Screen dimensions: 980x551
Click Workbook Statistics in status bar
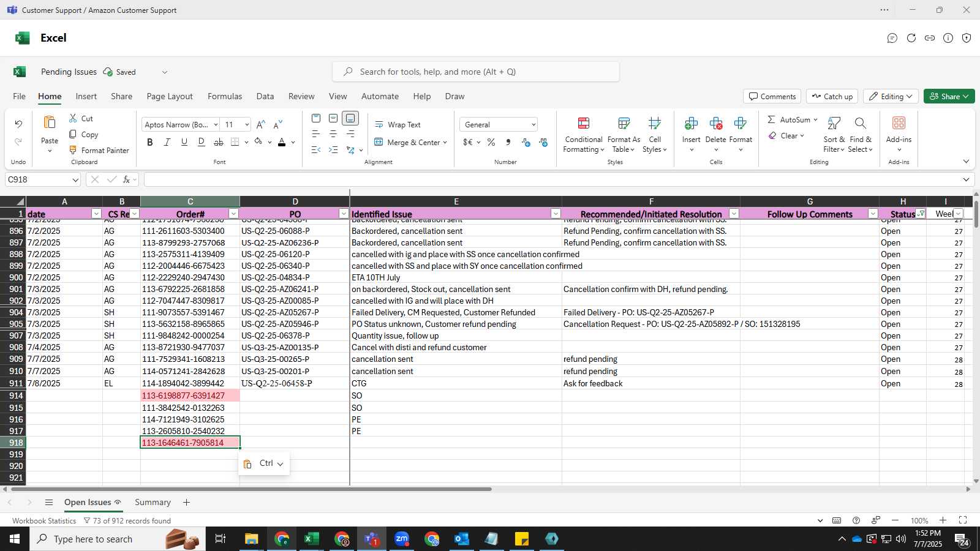[x=44, y=521]
